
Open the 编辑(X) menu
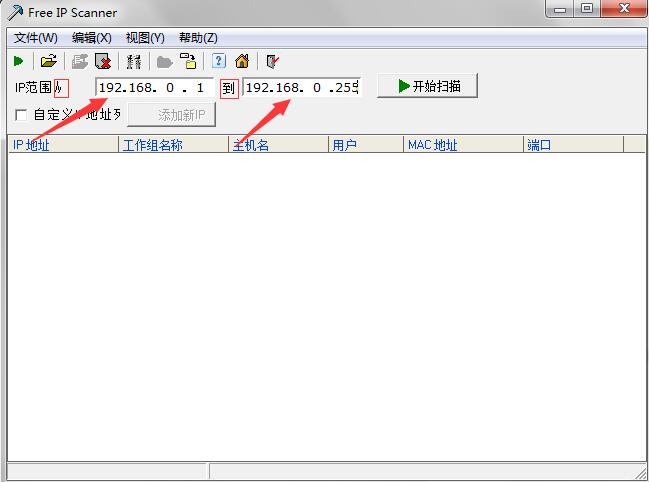[x=91, y=37]
